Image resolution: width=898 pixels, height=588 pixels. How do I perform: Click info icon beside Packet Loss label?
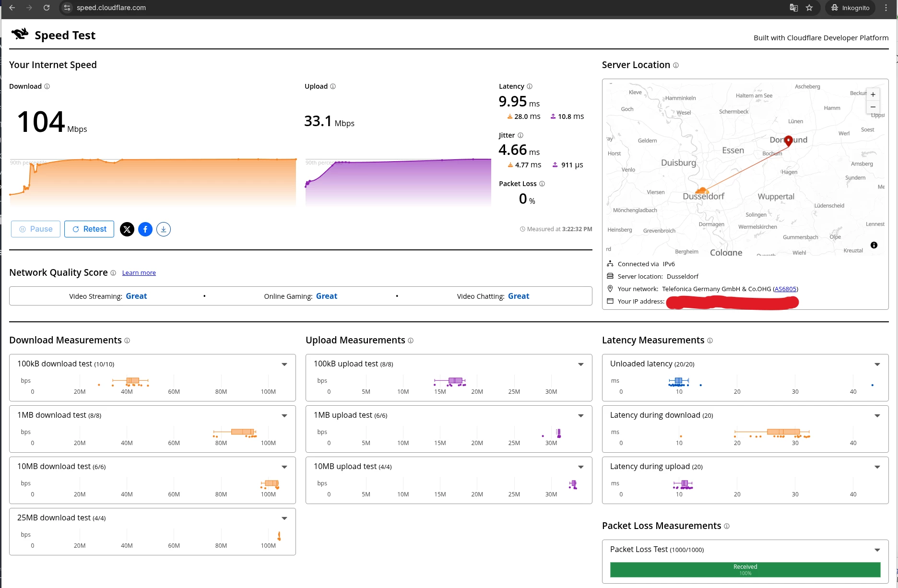pos(542,184)
